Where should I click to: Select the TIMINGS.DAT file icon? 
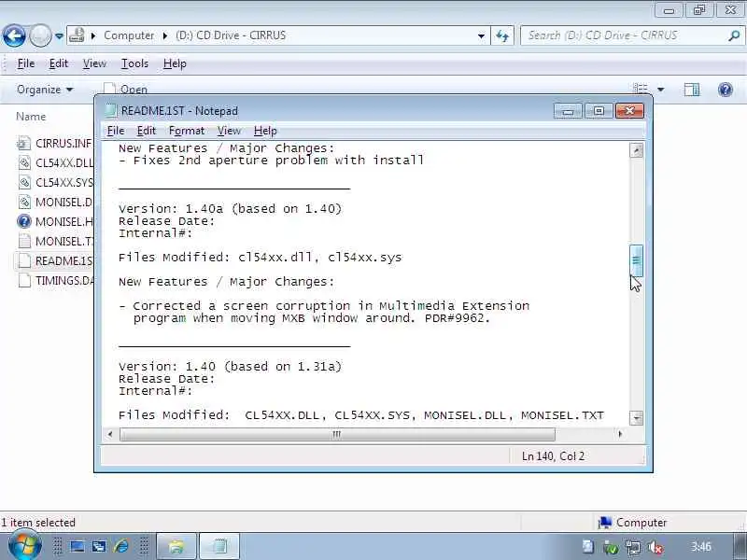point(24,281)
